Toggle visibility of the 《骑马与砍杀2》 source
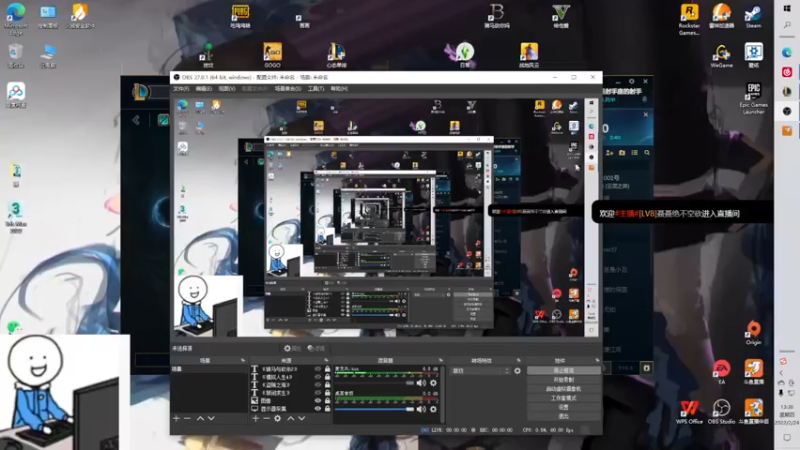The height and width of the screenshot is (450, 800). click(318, 369)
